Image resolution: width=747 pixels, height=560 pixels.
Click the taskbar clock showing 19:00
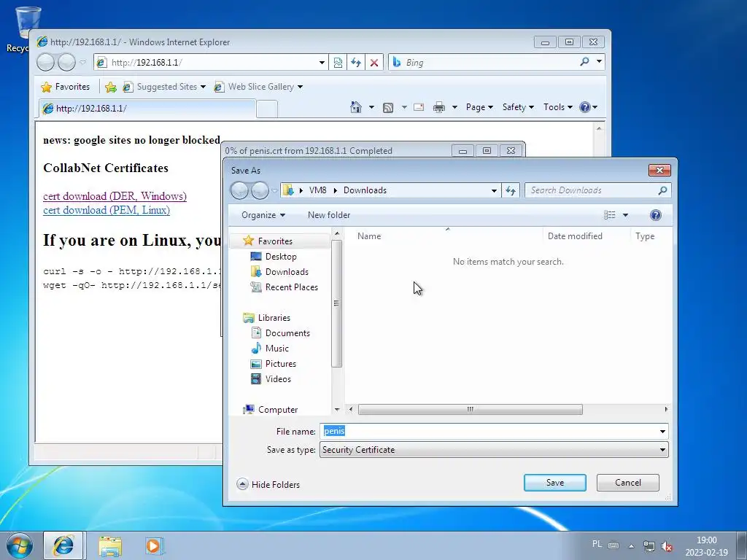[x=706, y=546]
